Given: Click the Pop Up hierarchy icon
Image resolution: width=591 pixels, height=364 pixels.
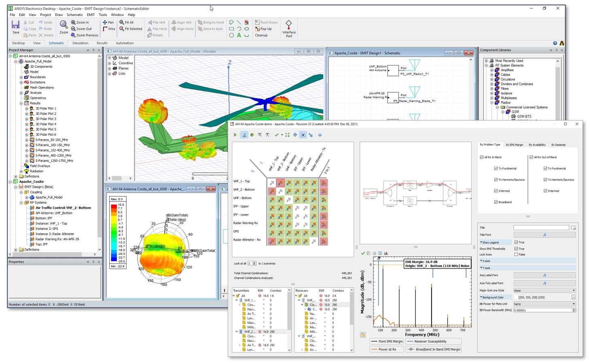Looking at the screenshot, I should [x=257, y=29].
